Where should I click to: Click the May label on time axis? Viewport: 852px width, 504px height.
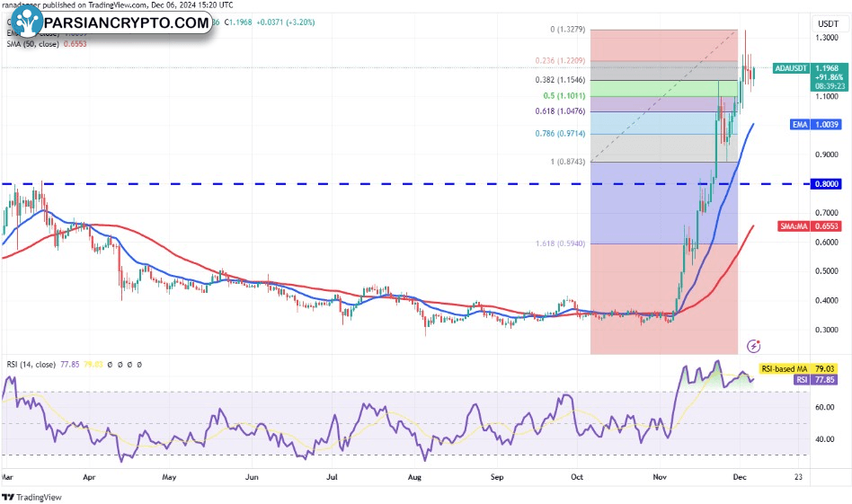[x=170, y=477]
